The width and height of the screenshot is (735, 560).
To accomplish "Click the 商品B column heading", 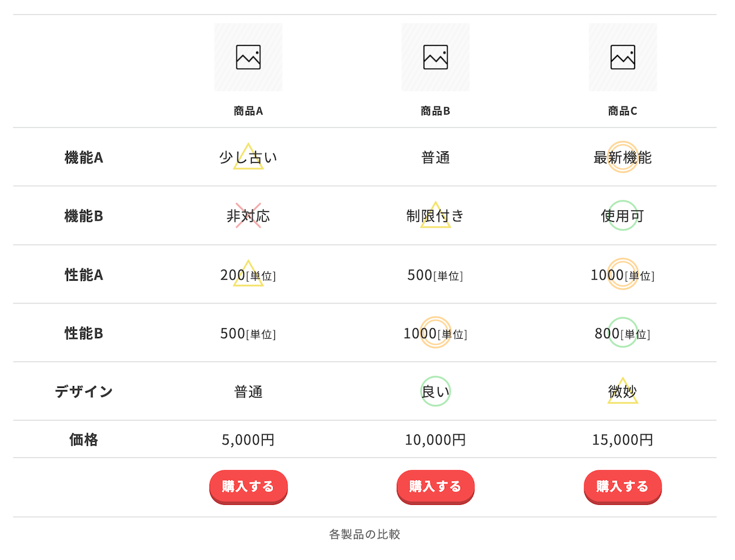I will pyautogui.click(x=435, y=111).
